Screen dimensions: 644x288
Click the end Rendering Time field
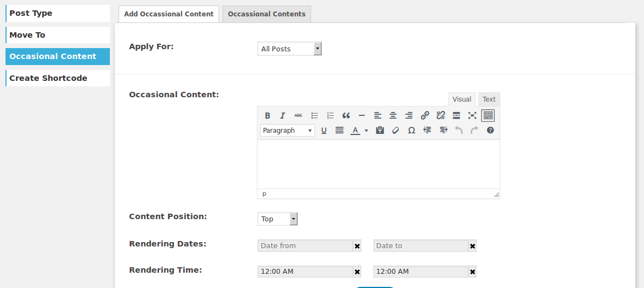(x=420, y=272)
